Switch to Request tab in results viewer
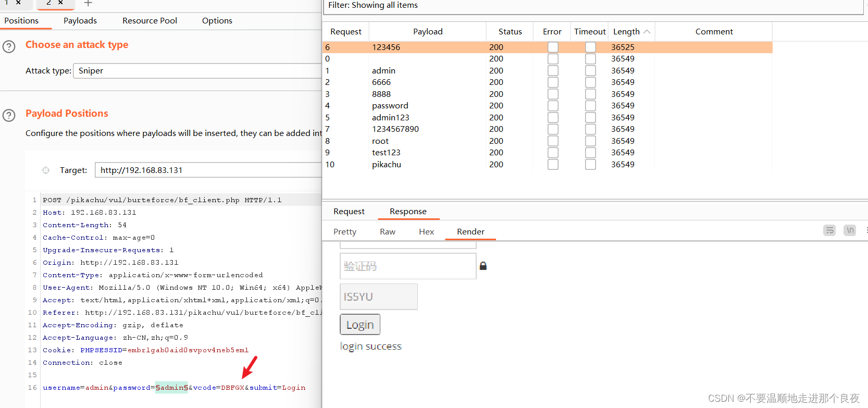Viewport: 868px width, 408px height. 349,212
